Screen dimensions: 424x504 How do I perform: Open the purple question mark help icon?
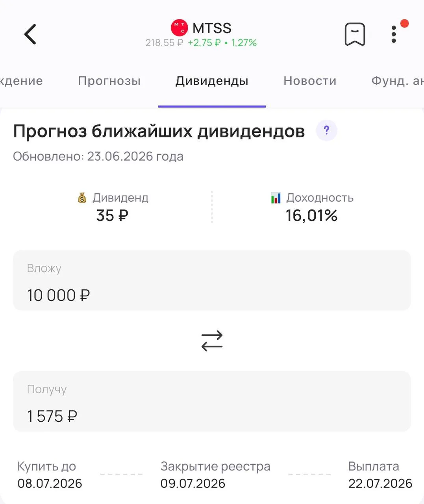point(326,130)
